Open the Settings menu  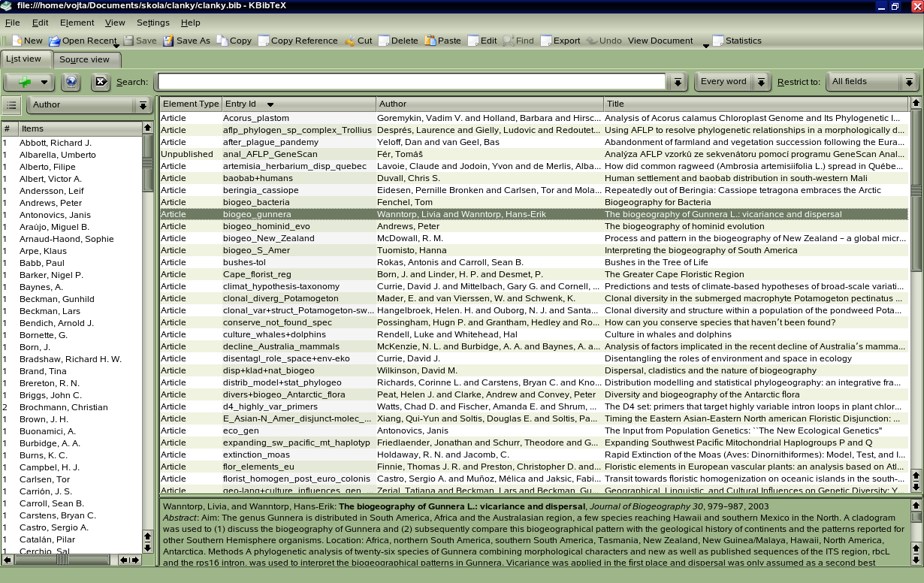(x=153, y=23)
